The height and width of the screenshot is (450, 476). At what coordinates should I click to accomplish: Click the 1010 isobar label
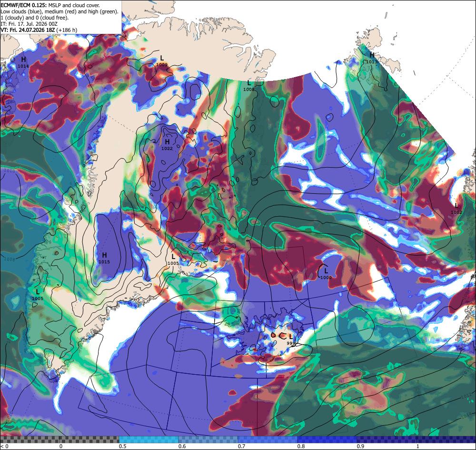10,171
